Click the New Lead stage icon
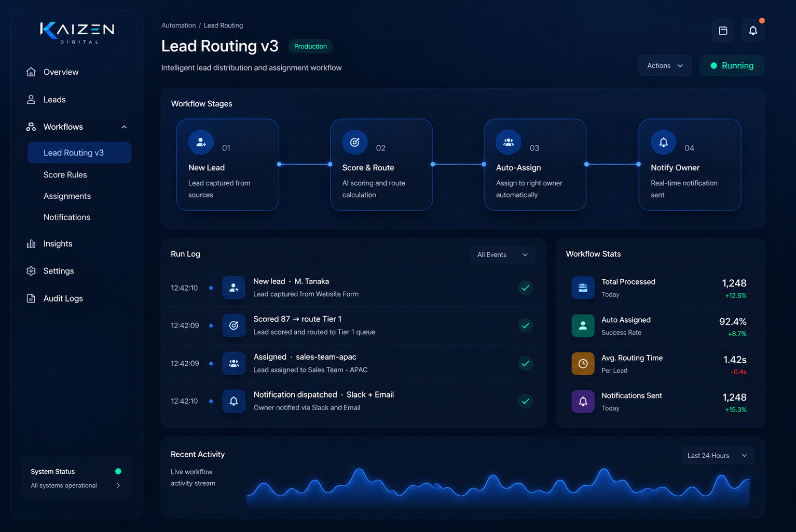This screenshot has height=532, width=796. [201, 142]
